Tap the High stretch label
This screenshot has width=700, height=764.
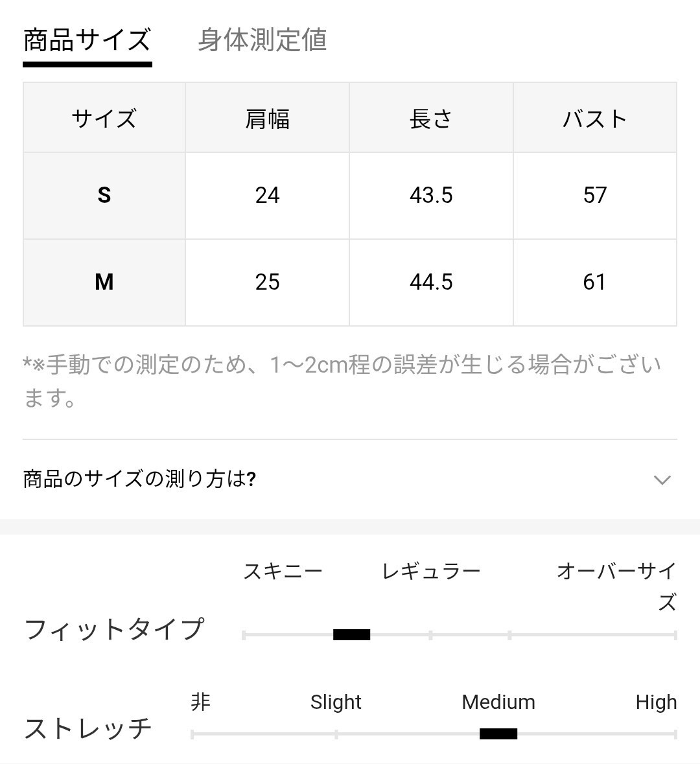point(656,702)
